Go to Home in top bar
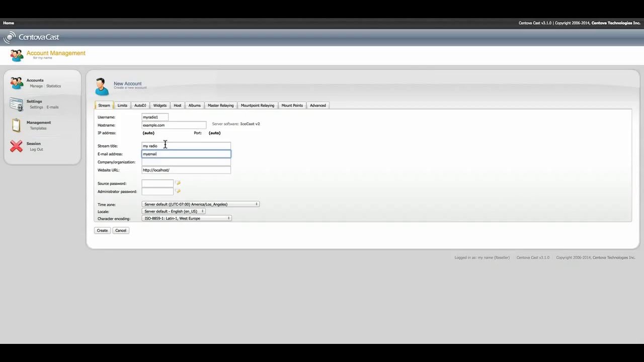 pos(9,23)
